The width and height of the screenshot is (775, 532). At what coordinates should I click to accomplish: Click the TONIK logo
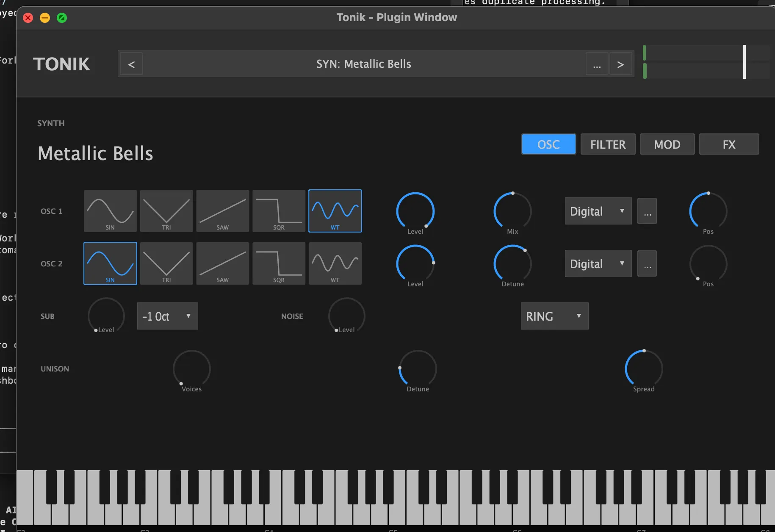(x=61, y=64)
